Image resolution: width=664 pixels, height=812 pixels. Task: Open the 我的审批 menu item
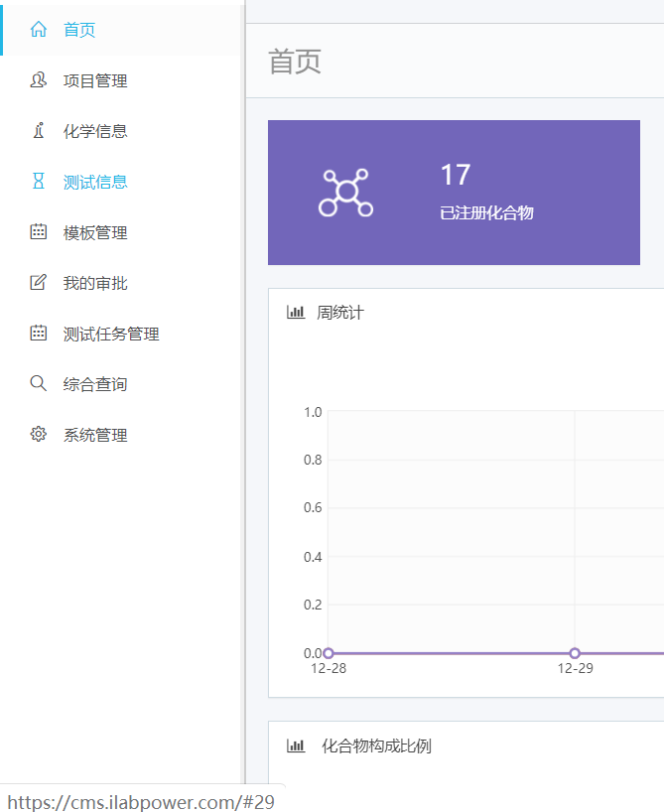(122, 283)
